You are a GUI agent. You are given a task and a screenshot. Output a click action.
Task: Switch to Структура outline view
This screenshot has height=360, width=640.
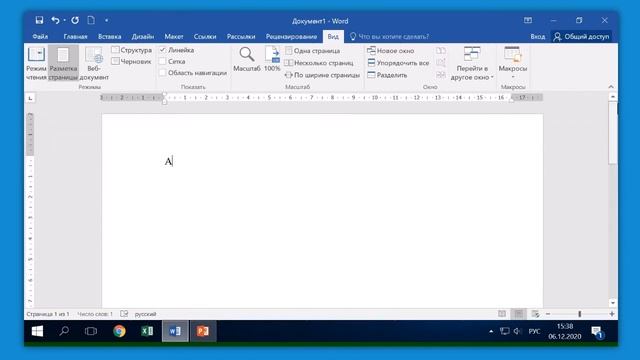(x=131, y=50)
